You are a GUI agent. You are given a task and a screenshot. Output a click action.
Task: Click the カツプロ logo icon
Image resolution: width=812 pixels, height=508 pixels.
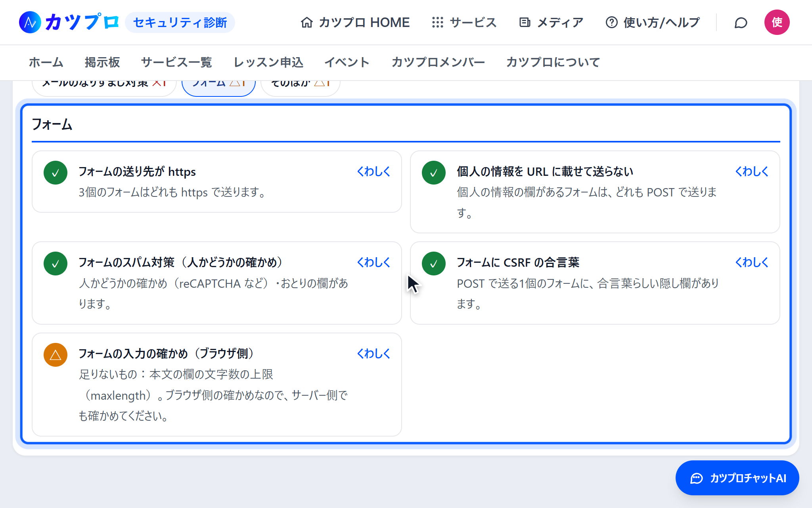point(30,22)
